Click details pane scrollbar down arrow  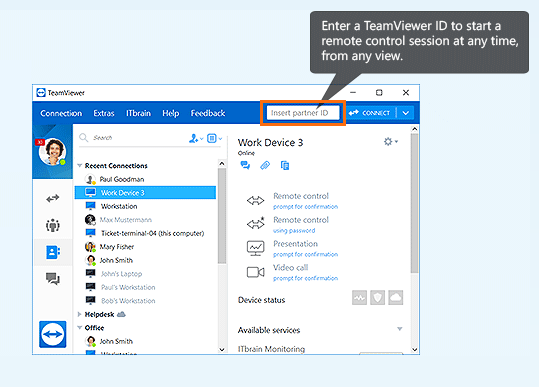coord(415,349)
